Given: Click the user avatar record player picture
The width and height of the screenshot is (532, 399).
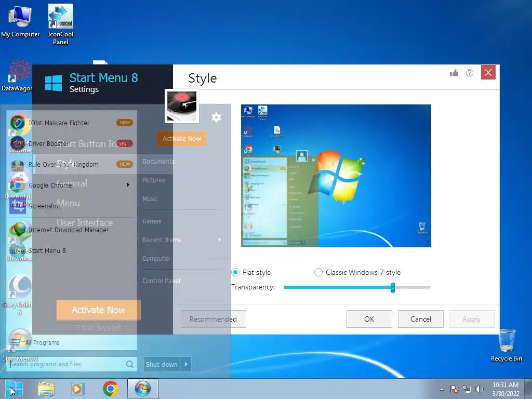Looking at the screenshot, I should (x=182, y=106).
